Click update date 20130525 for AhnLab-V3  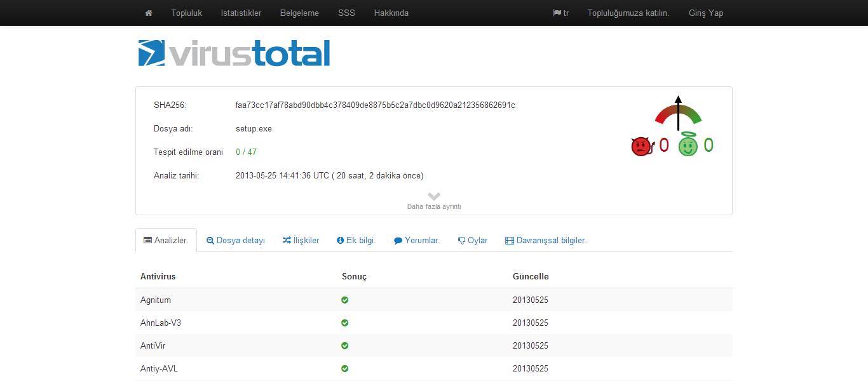coord(531,323)
